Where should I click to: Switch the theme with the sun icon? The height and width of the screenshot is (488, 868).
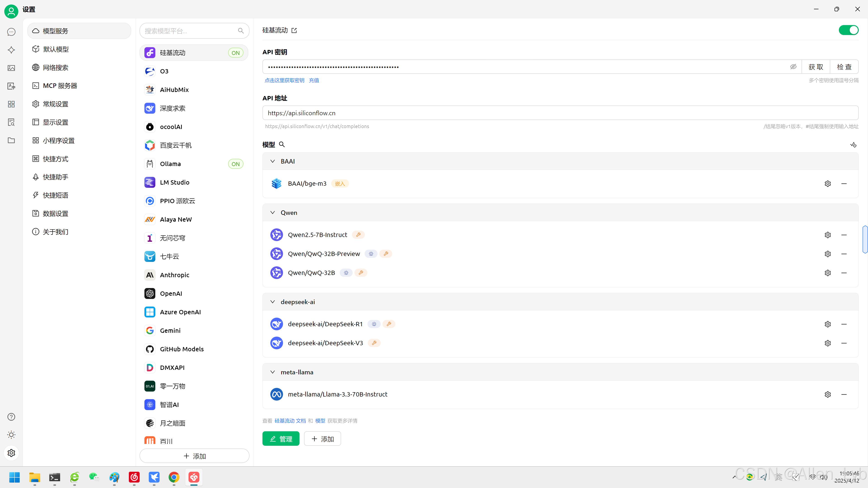(11, 435)
